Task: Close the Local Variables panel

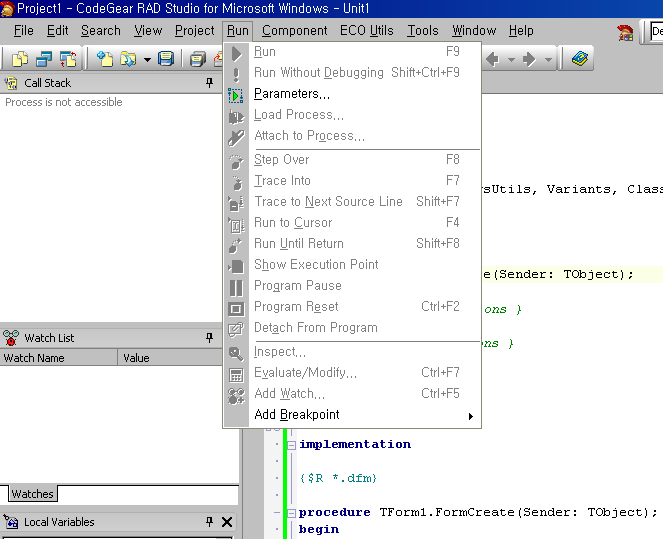Action: point(227,522)
